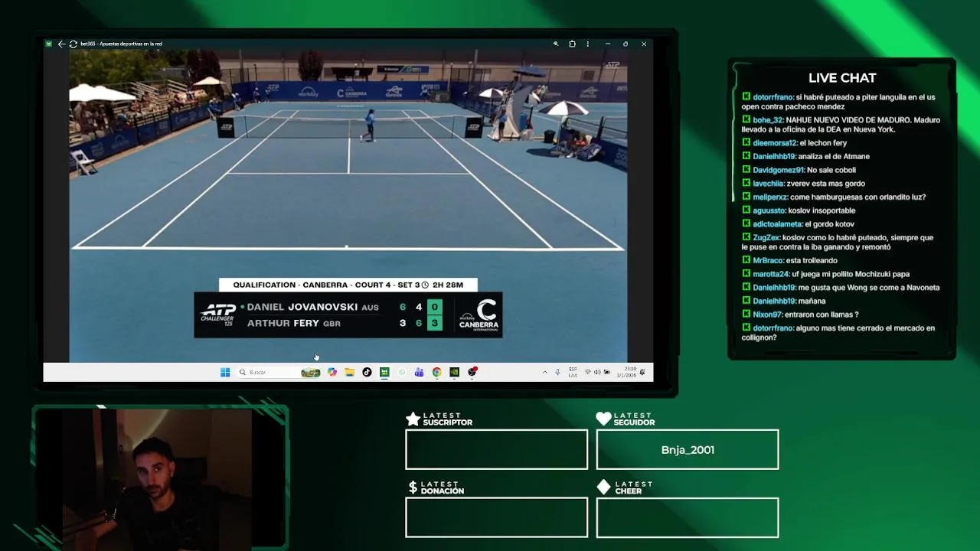Screen dimensions: 980x551
Task: Open the notifications bell icon
Action: [642, 373]
